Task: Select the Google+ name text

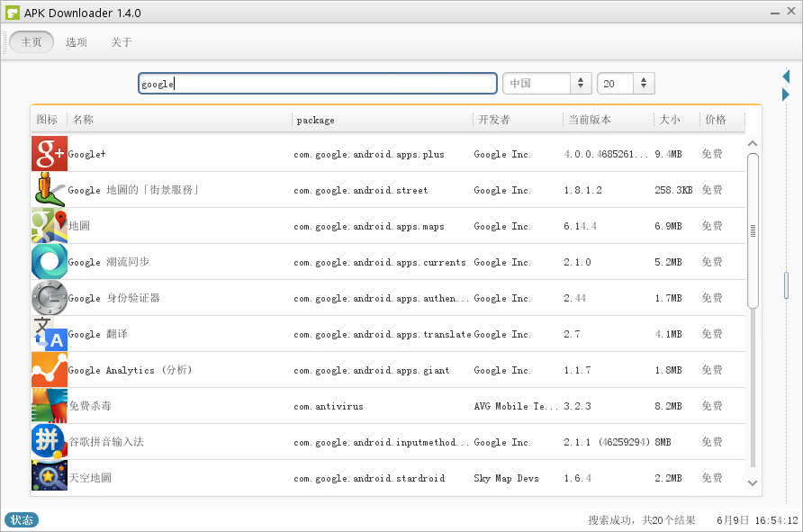Action: [x=86, y=154]
